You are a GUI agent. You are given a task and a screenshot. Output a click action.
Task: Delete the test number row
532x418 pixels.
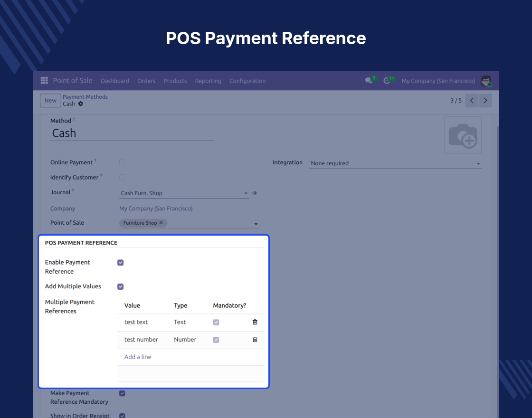pyautogui.click(x=255, y=339)
